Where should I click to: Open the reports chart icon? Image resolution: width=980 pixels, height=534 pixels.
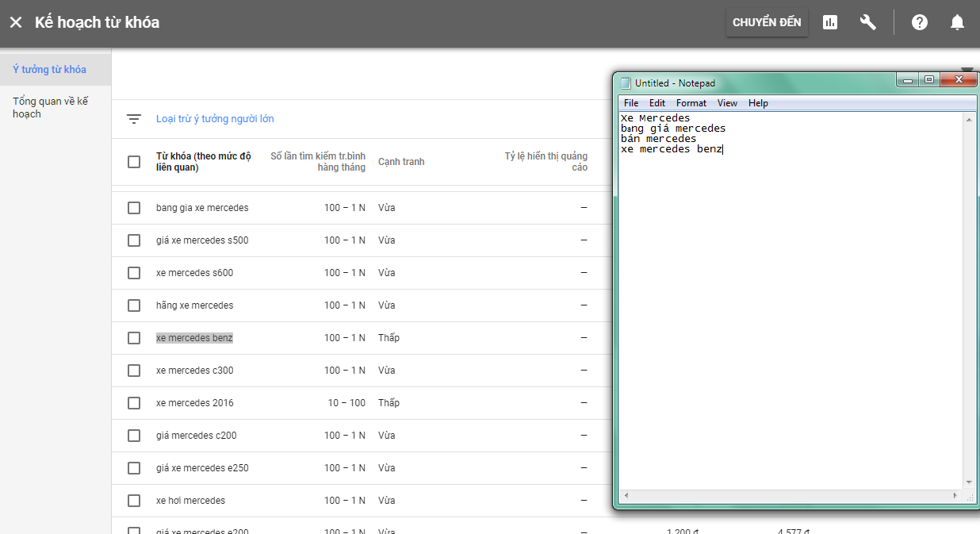click(x=830, y=22)
